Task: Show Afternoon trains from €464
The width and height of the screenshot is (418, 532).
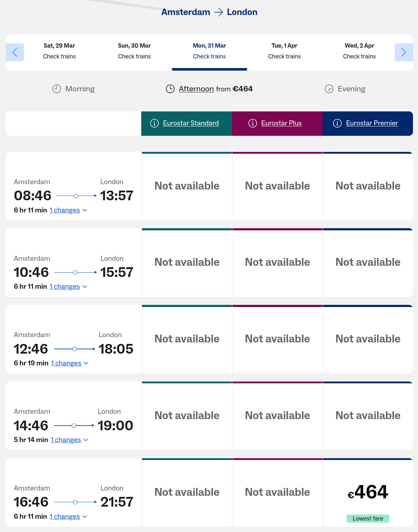Action: pyautogui.click(x=196, y=89)
